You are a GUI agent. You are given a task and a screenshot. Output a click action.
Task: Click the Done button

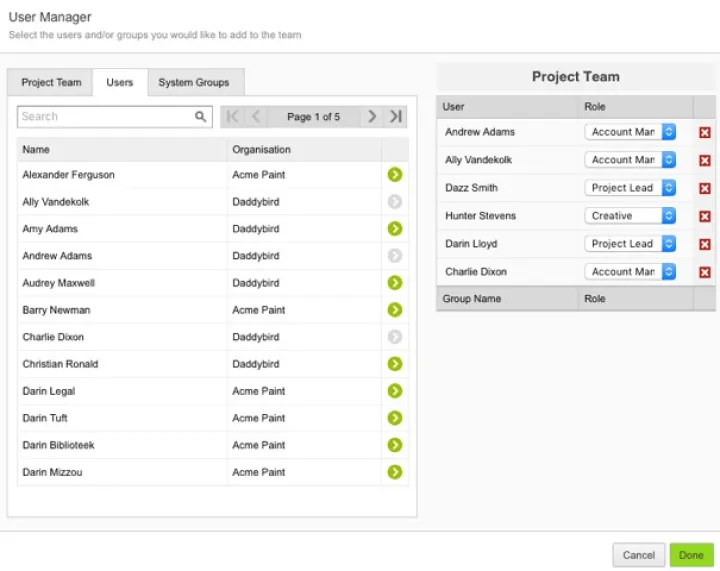691,555
